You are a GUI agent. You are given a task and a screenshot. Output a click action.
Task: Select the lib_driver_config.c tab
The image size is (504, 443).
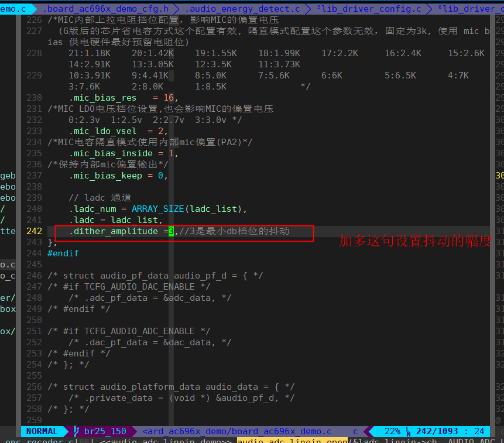click(369, 9)
